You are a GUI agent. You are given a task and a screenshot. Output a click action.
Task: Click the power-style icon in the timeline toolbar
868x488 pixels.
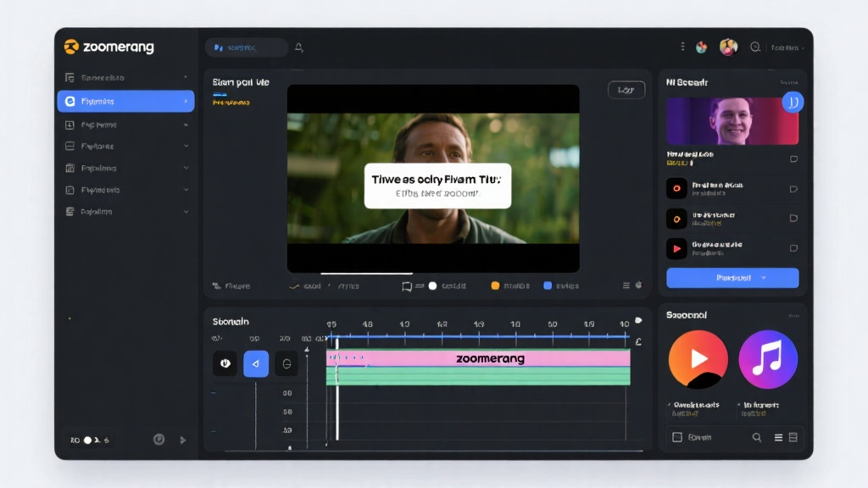pyautogui.click(x=225, y=363)
